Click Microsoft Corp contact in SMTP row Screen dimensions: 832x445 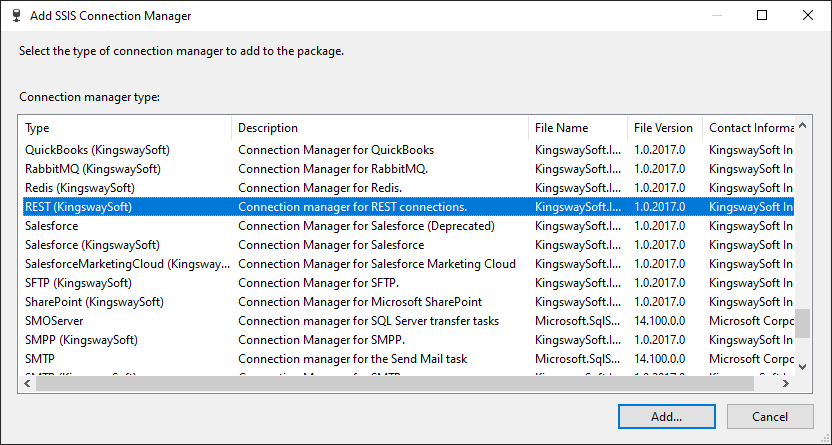coord(751,359)
